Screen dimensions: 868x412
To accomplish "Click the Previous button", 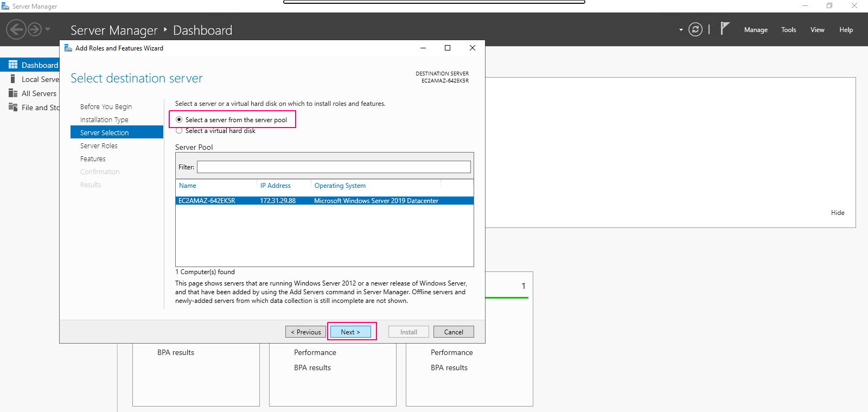I will [x=306, y=332].
